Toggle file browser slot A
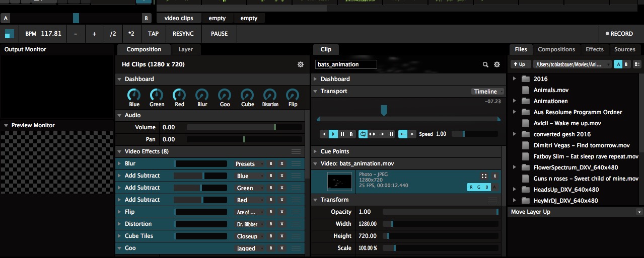This screenshot has width=644, height=258. [618, 64]
